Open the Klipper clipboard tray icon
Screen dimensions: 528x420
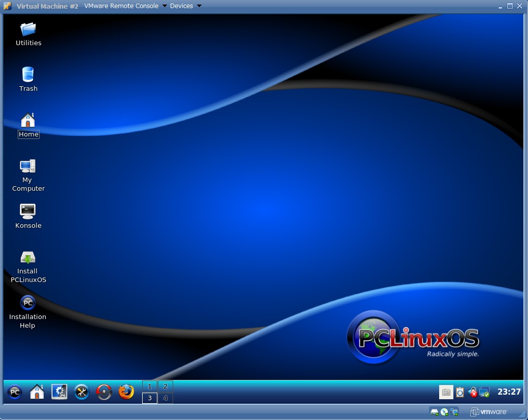pos(460,392)
